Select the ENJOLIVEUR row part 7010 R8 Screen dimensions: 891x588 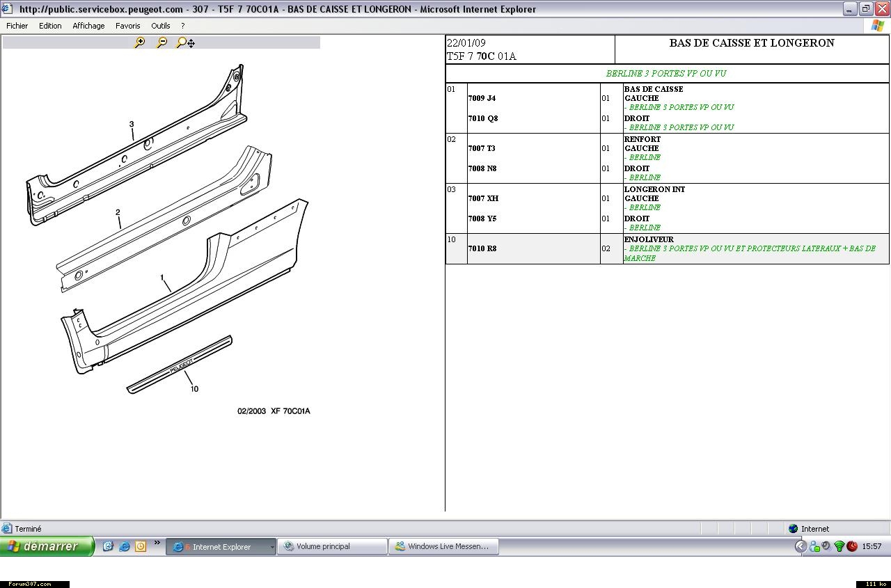[x=482, y=248]
